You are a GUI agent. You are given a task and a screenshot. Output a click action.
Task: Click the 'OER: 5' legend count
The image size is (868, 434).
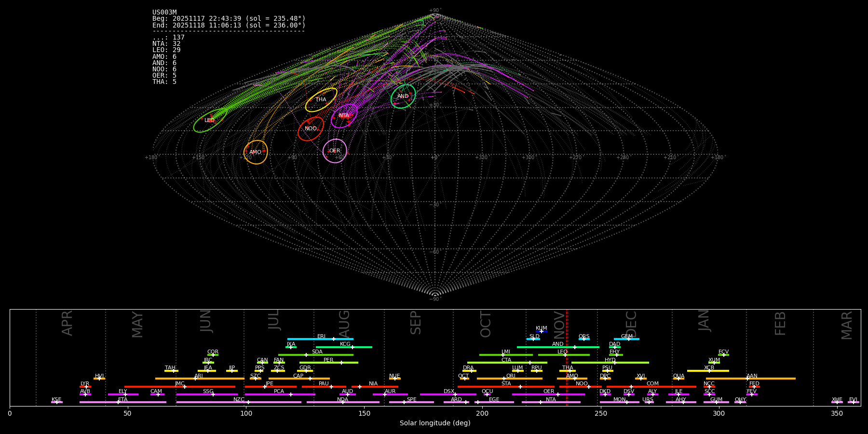click(164, 75)
